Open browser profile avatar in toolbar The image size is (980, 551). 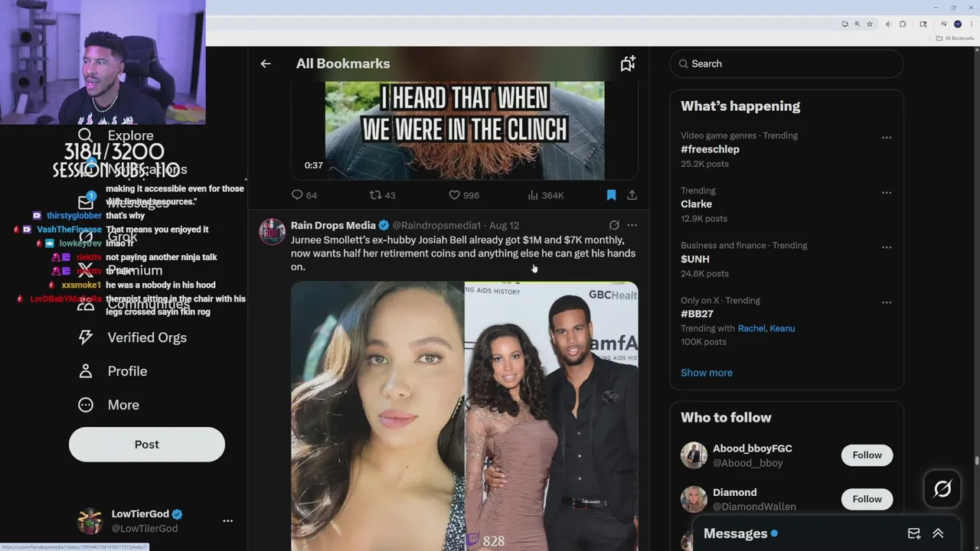click(957, 24)
